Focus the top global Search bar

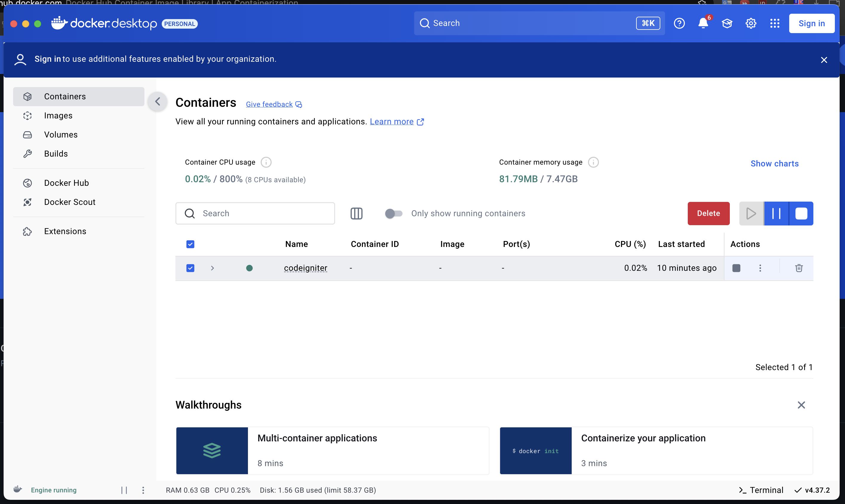point(539,23)
